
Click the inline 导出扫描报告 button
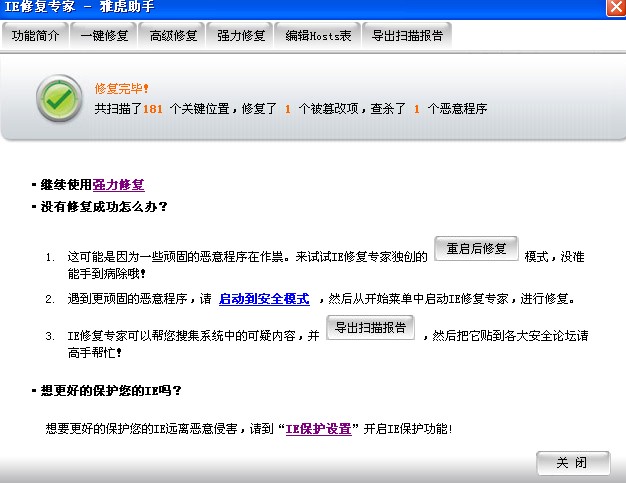point(370,328)
